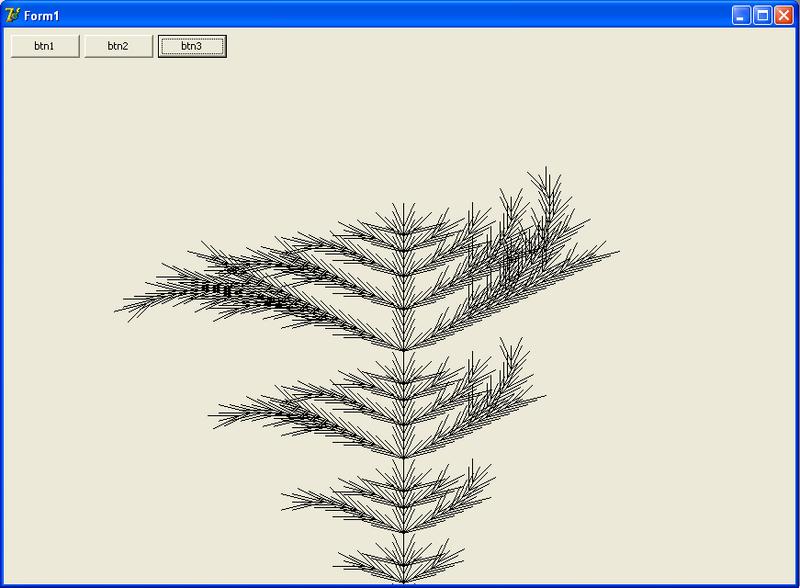Maximize the Form1 window
The image size is (800, 588).
point(762,16)
